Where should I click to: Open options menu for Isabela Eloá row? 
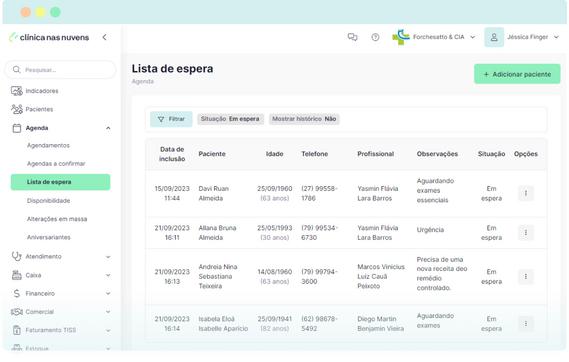coord(525,324)
